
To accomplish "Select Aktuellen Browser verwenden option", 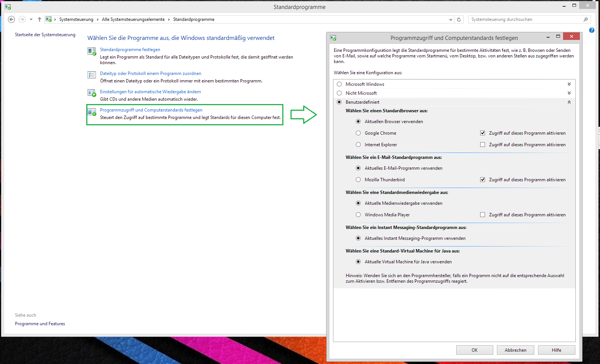I will [x=358, y=122].
